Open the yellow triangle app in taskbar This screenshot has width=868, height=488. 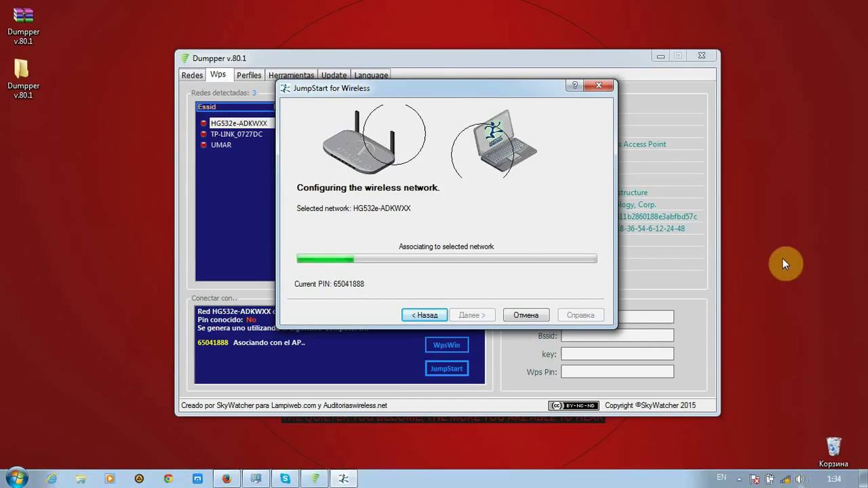coord(139,479)
